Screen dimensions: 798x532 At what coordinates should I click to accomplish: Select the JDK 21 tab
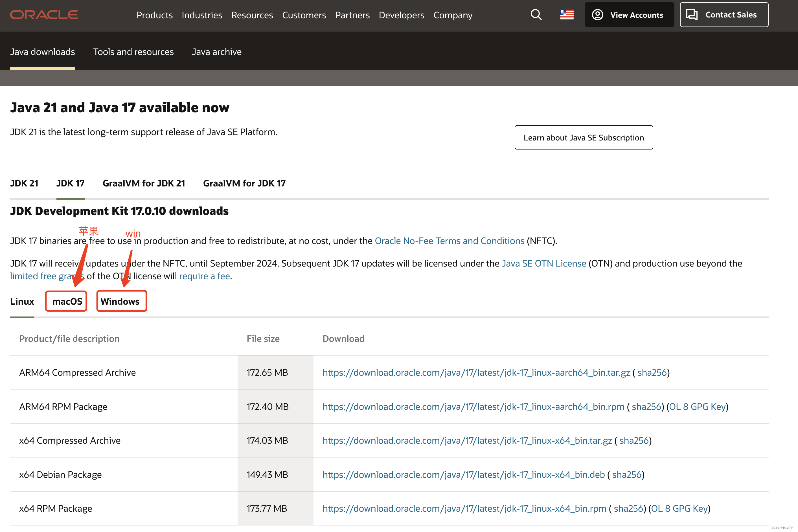pyautogui.click(x=24, y=183)
